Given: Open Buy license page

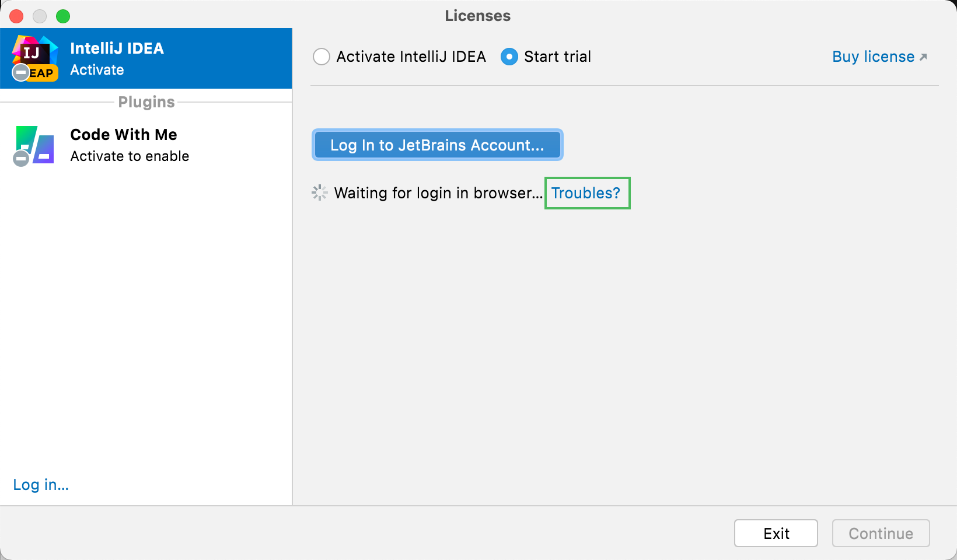Looking at the screenshot, I should pos(872,56).
